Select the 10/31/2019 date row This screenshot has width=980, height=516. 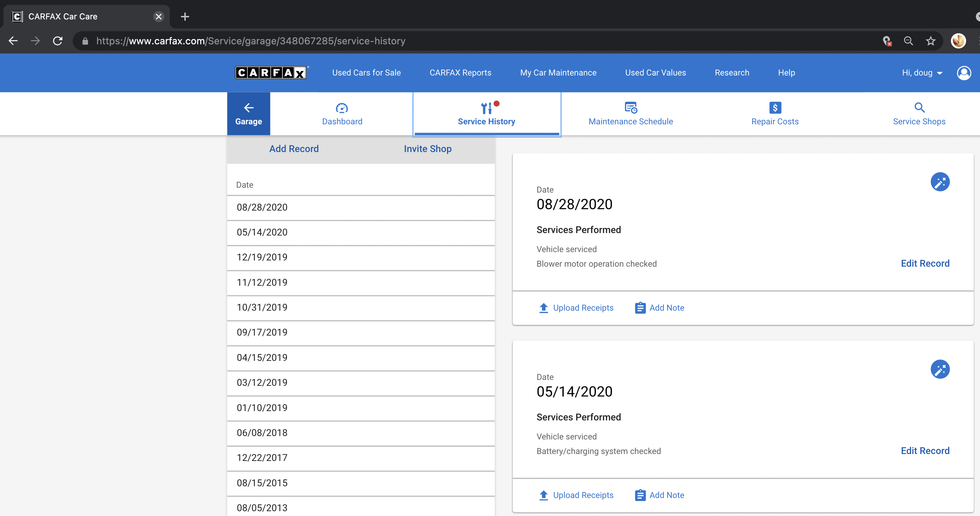click(361, 308)
